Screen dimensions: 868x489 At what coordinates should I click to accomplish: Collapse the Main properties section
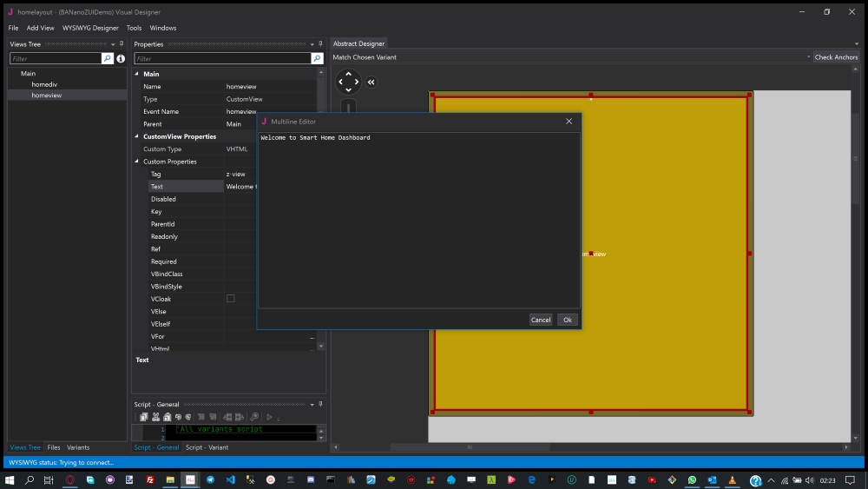click(137, 74)
